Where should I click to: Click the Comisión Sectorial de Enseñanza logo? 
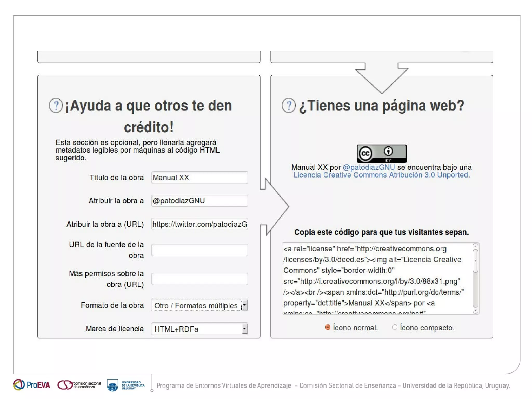[79, 385]
